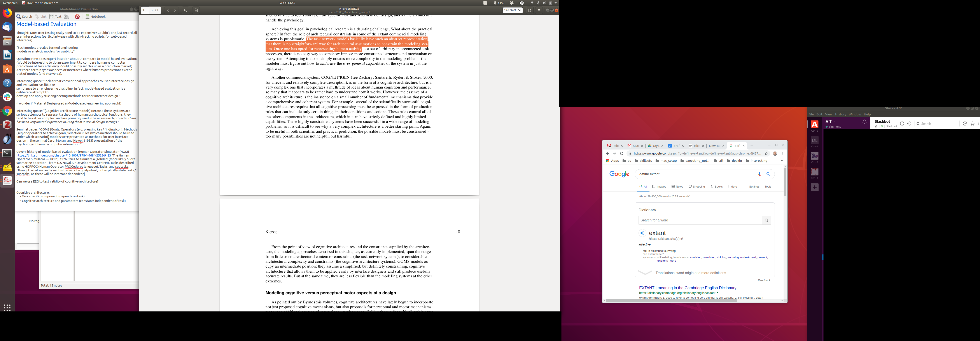Click the Google voice search microphone
The image size is (980, 341).
coord(759,174)
